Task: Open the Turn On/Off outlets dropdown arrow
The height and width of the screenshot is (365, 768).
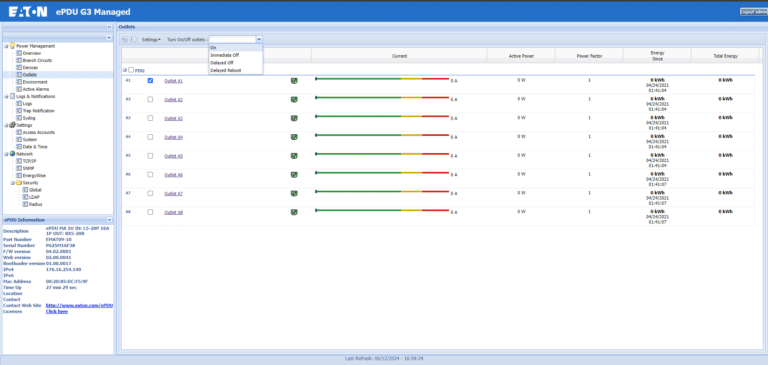Action: coord(259,39)
